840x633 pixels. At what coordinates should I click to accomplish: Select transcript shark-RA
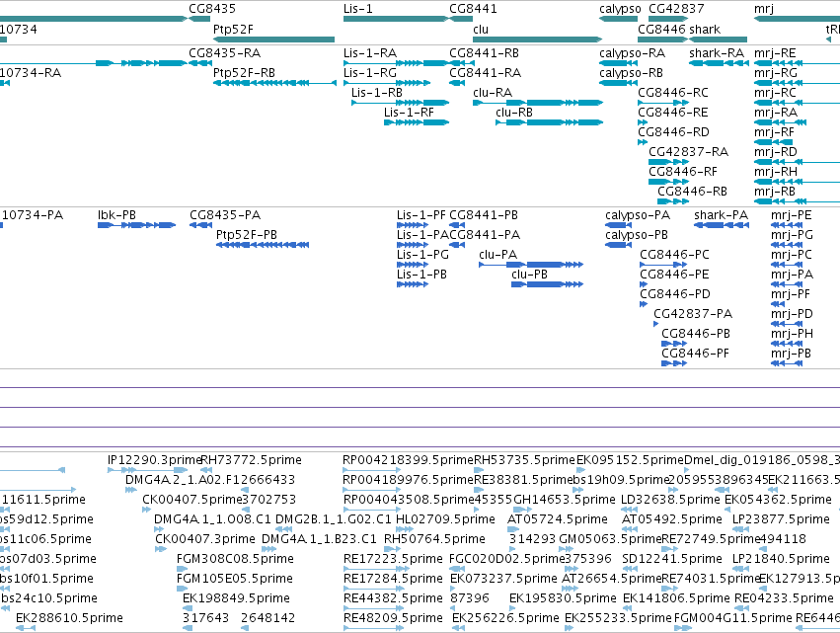tap(717, 53)
